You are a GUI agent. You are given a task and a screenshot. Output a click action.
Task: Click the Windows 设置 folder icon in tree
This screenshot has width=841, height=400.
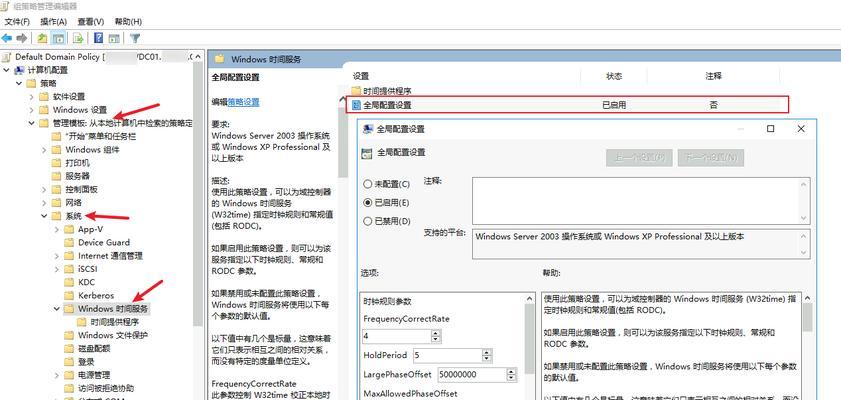43,110
